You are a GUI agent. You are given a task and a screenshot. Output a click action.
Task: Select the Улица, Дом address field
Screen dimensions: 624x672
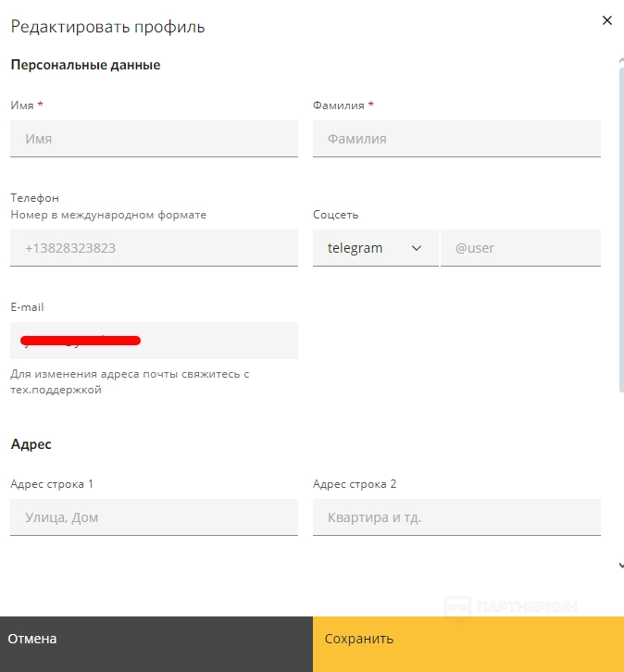[154, 517]
